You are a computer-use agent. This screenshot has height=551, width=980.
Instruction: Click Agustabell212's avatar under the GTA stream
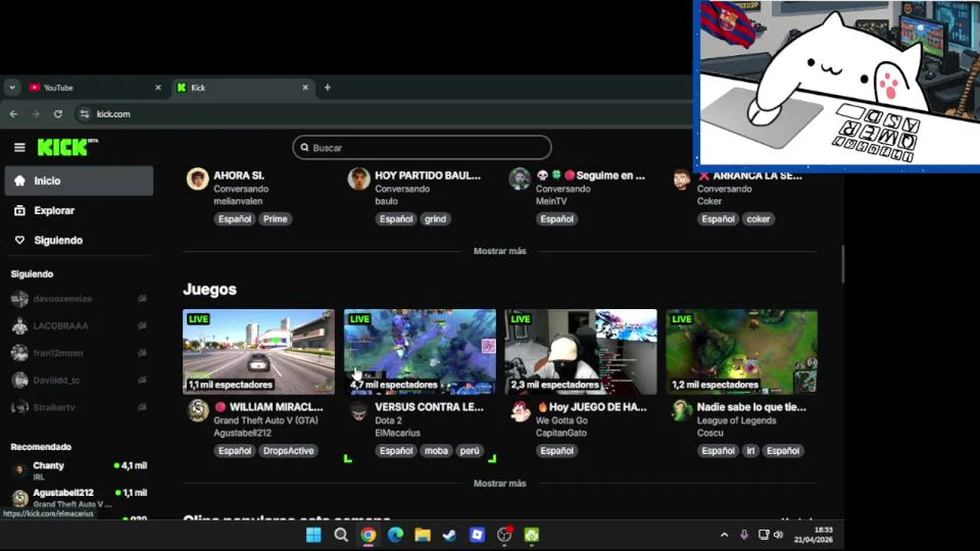[x=198, y=411]
